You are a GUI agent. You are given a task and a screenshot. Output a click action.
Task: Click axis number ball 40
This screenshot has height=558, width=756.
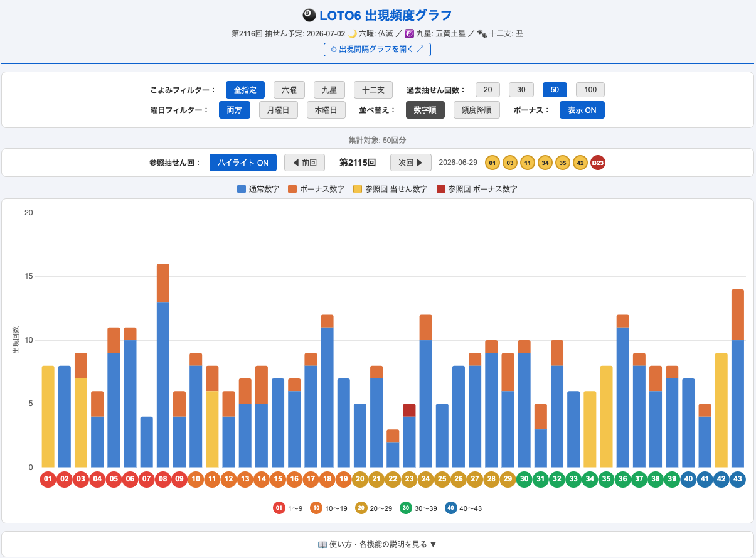click(x=688, y=480)
